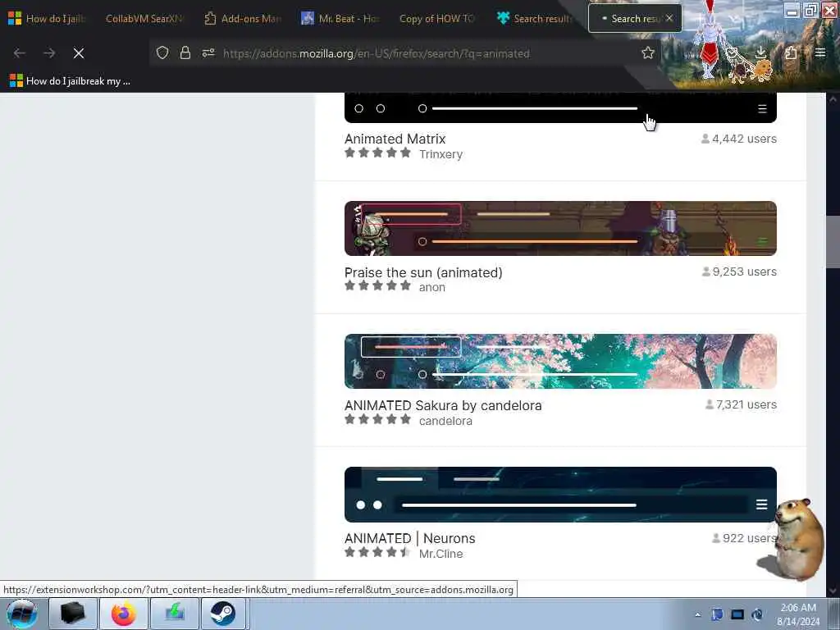View site security via the padlock icon
The image size is (840, 630).
pos(185,53)
